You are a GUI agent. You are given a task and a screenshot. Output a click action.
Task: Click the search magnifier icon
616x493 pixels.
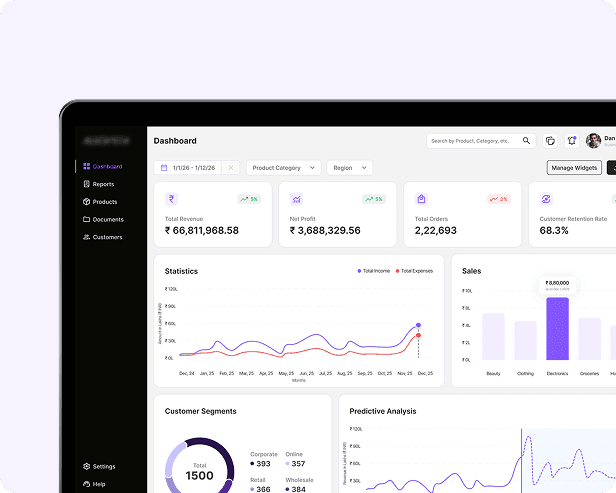click(526, 141)
